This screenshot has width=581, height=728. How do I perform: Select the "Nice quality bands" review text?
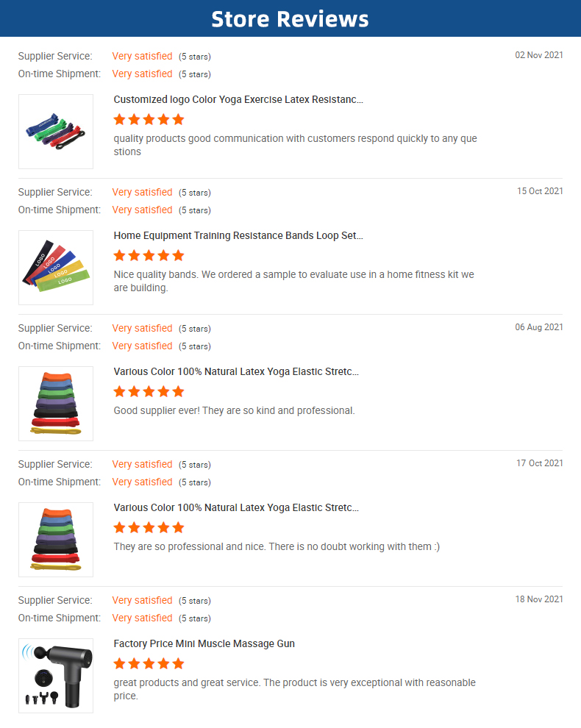293,281
